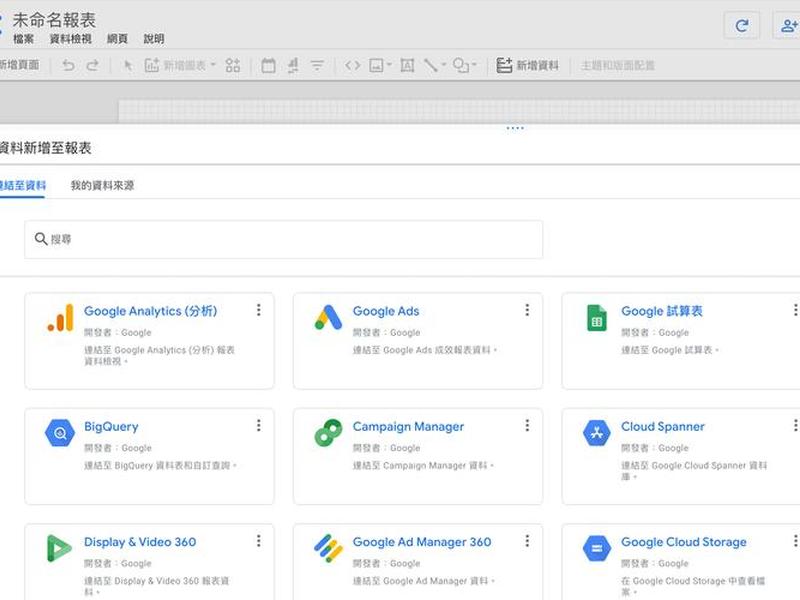The height and width of the screenshot is (600, 800).
Task: Click the insert image icon
Action: pos(376,65)
